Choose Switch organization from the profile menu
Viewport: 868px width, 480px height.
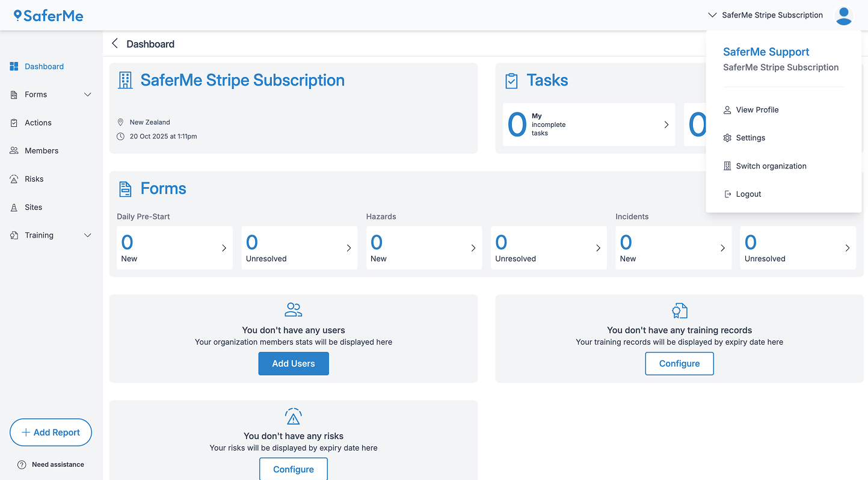pos(771,166)
